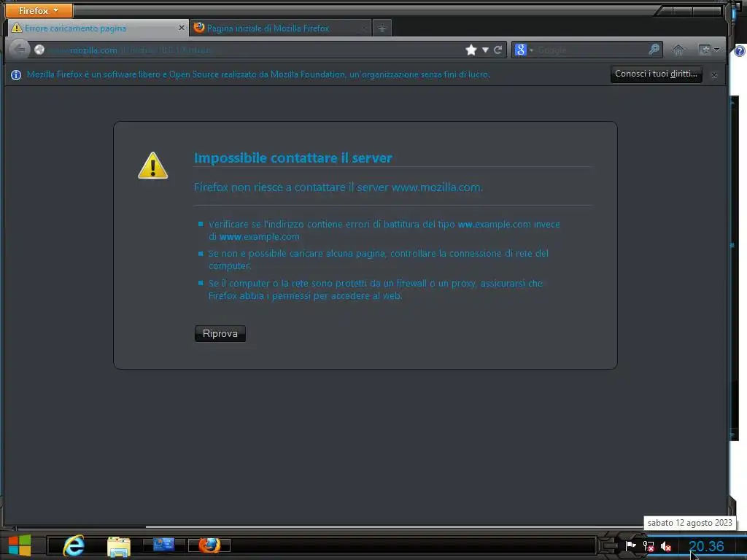Click the Impossibile contattare il server heading

[293, 157]
